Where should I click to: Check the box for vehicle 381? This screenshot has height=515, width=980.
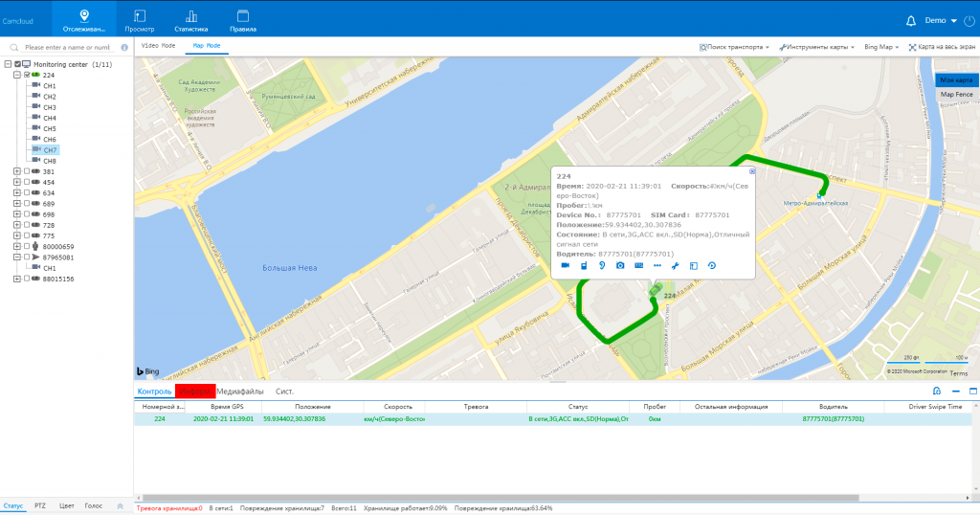[27, 171]
